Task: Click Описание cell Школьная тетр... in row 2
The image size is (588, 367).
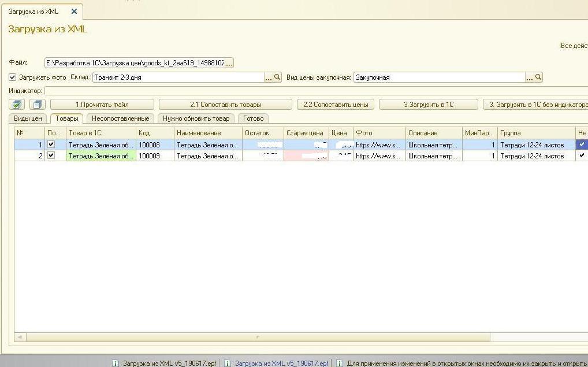Action: pos(434,155)
